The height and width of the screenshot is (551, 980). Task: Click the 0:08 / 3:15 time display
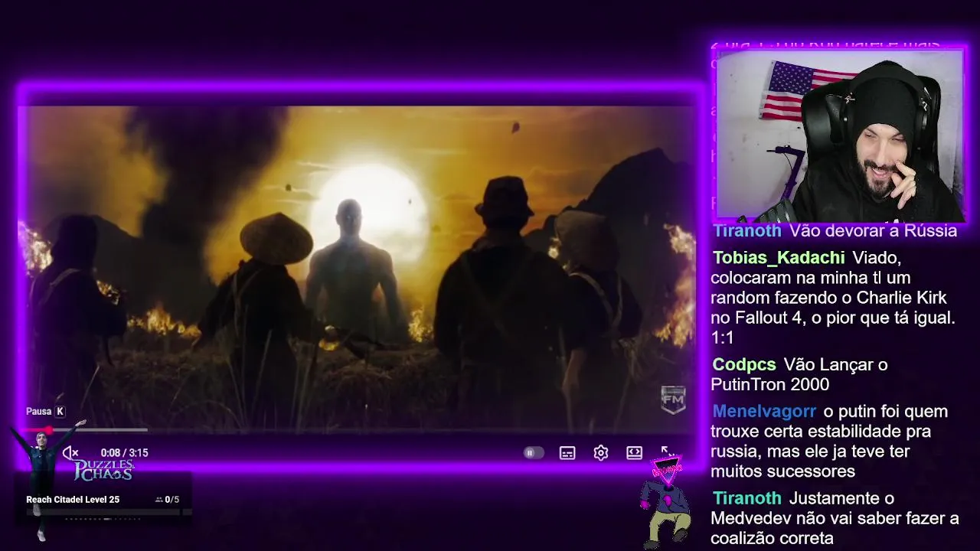[124, 453]
